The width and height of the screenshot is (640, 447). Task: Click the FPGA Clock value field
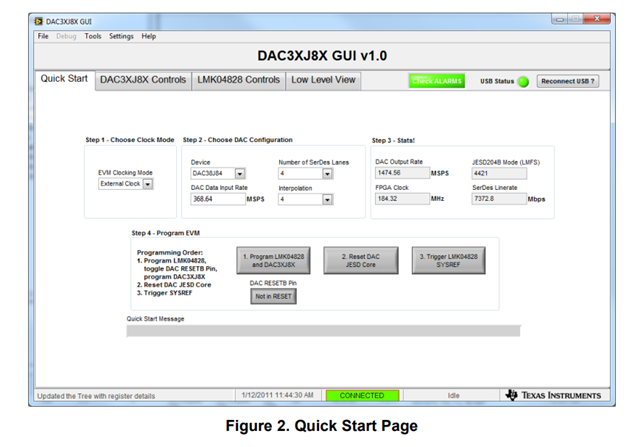tap(402, 199)
